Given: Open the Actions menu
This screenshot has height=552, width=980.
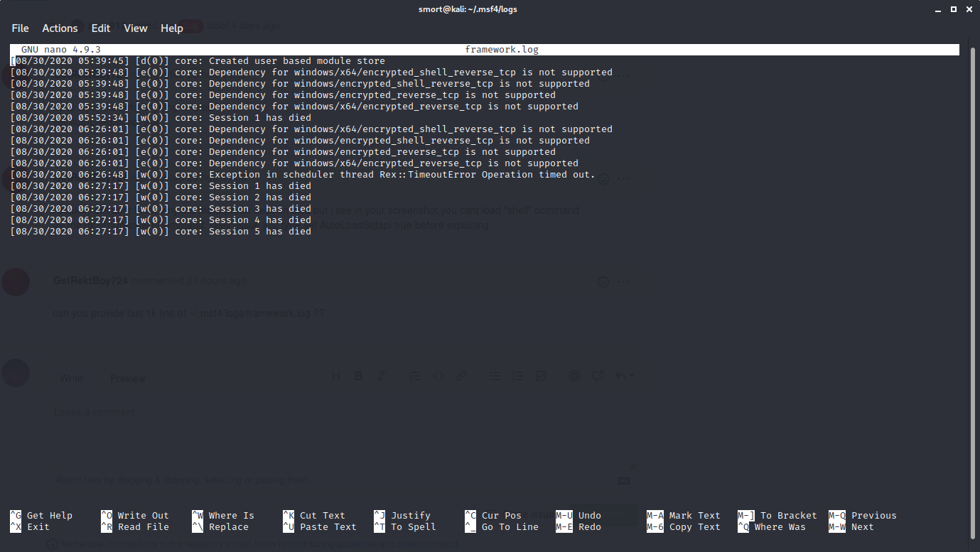Looking at the screenshot, I should point(60,28).
